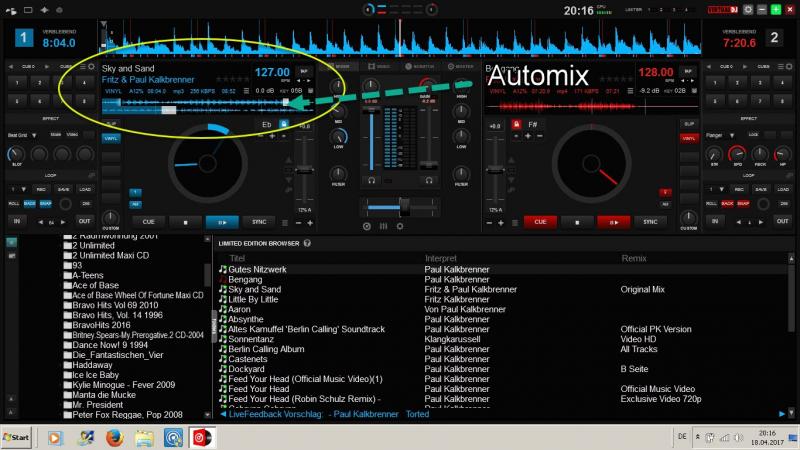The image size is (800, 450).
Task: Click deck 2 red play/pause button
Action: (x=614, y=222)
